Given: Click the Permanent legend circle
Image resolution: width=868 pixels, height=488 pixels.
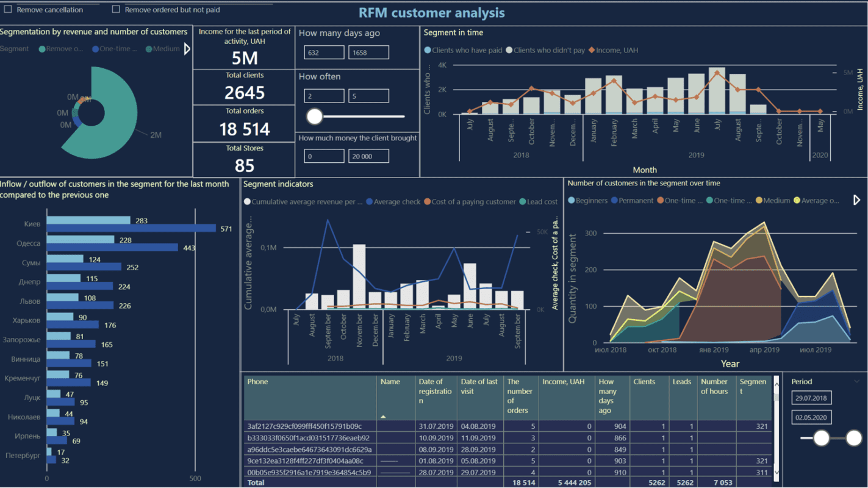Looking at the screenshot, I should coord(614,201).
